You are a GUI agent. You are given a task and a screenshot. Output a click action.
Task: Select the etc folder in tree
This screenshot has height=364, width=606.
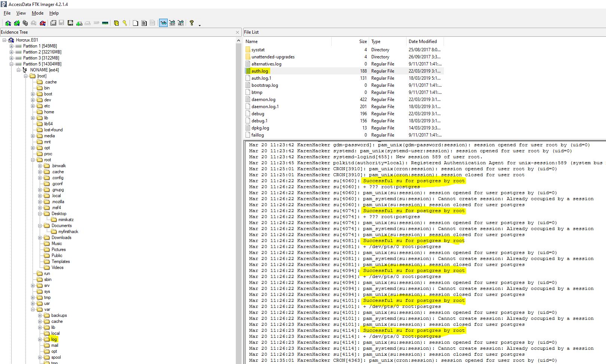click(x=47, y=106)
